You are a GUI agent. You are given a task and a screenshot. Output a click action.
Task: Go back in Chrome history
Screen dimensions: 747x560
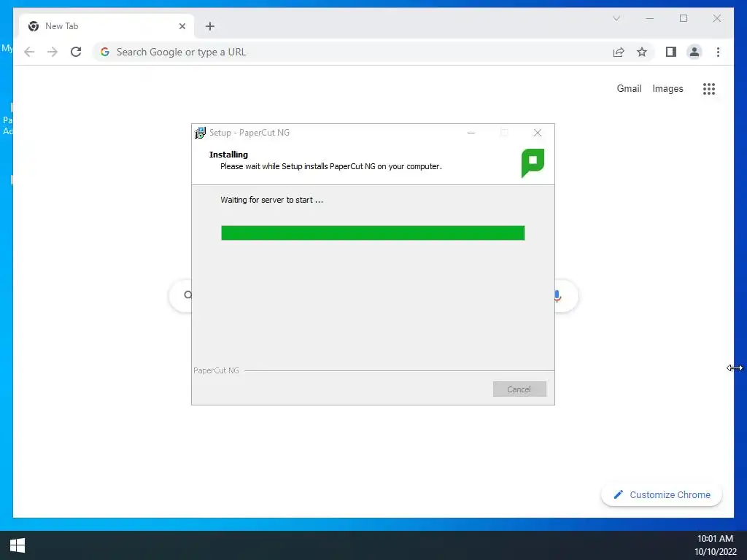point(29,52)
